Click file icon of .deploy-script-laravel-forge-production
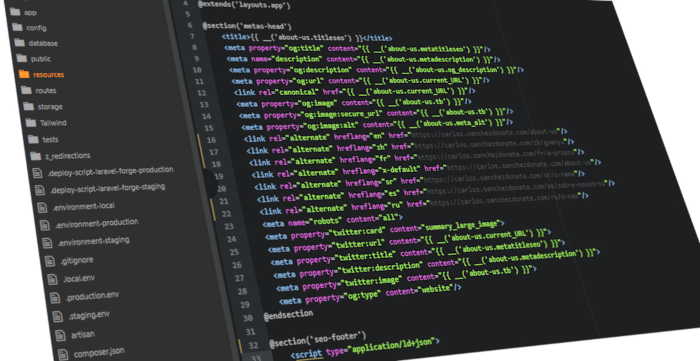 coord(38,174)
